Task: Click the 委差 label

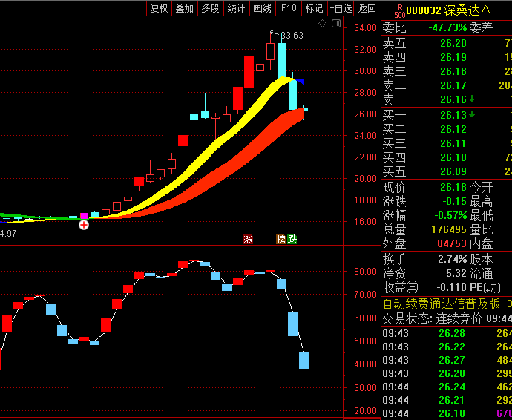Action: coord(481,27)
